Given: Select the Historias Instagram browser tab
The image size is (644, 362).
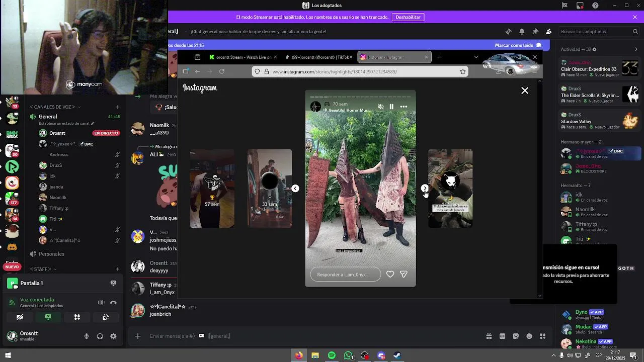Looking at the screenshot, I should (x=393, y=57).
